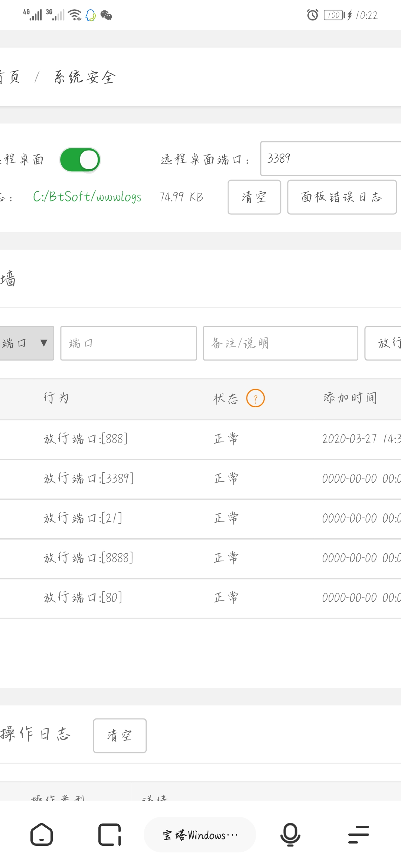Go to the 首页 breadcrumb link
This screenshot has width=401, height=868.
click(10, 77)
